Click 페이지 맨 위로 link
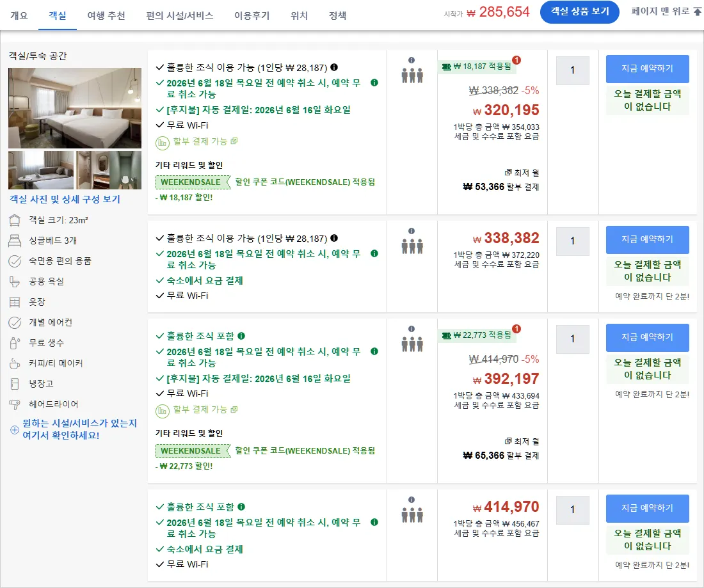This screenshot has height=588, width=704. click(666, 12)
